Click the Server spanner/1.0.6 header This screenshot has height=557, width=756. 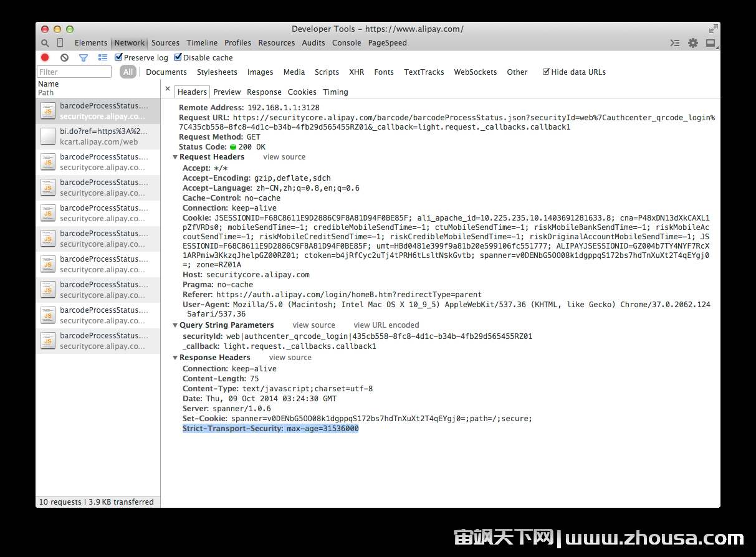(227, 409)
